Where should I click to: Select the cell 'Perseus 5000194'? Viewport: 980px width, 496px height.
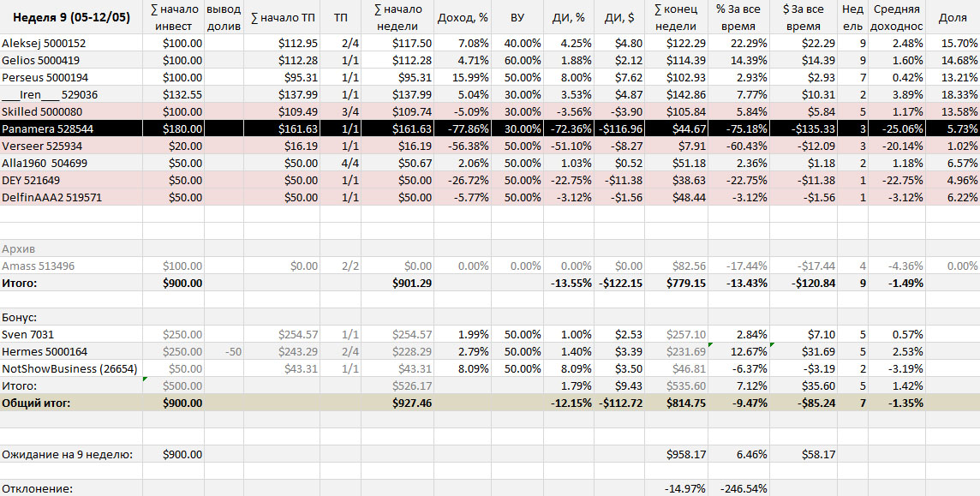(x=71, y=77)
